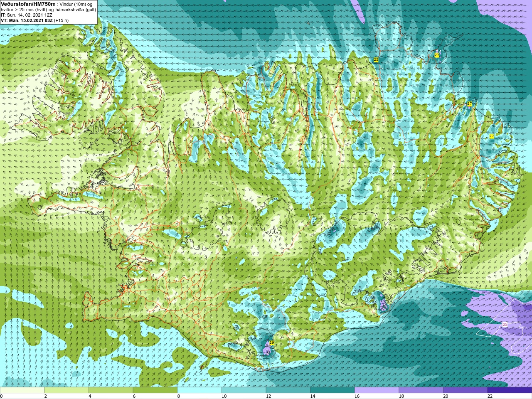The image size is (532, 399).
Task: Click the white 25 gust label offshore
Action: [x=505, y=324]
